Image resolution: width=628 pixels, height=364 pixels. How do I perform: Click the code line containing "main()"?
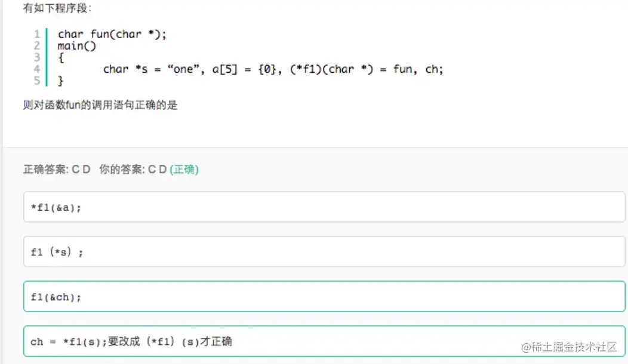point(76,46)
